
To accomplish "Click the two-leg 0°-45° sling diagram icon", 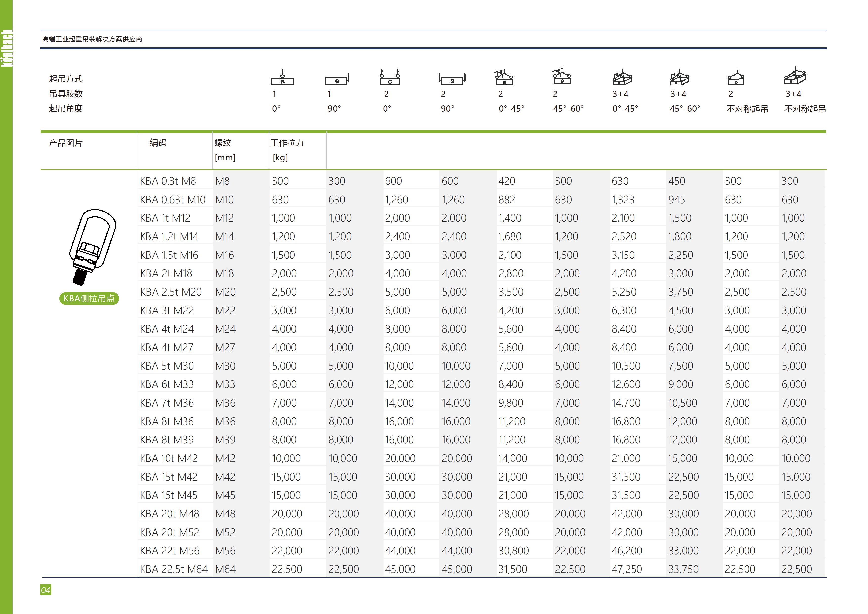I will pyautogui.click(x=504, y=77).
